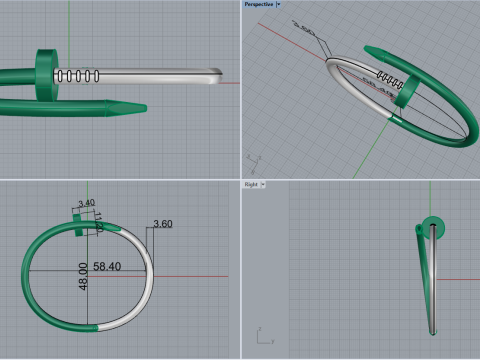480x360 pixels.
Task: Select the 3.40 dimension text
Action: pyautogui.click(x=86, y=203)
